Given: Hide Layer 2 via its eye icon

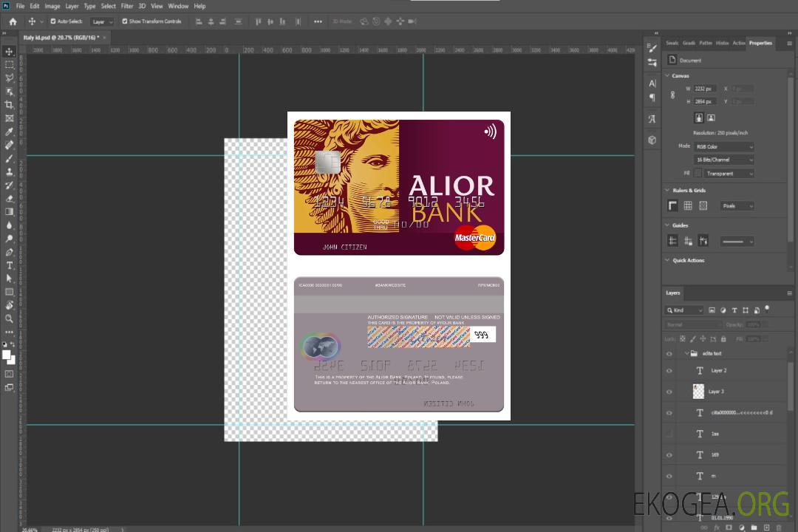Looking at the screenshot, I should (x=669, y=371).
